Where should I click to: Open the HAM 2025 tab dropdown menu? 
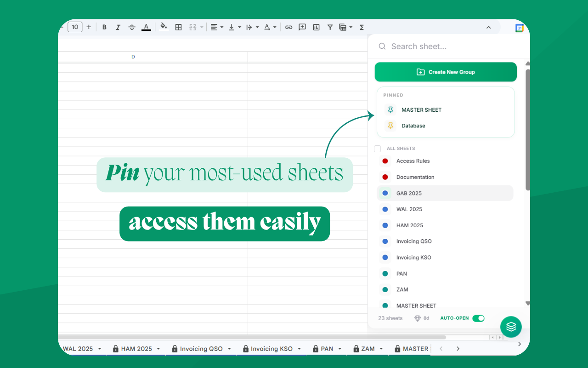click(158, 349)
